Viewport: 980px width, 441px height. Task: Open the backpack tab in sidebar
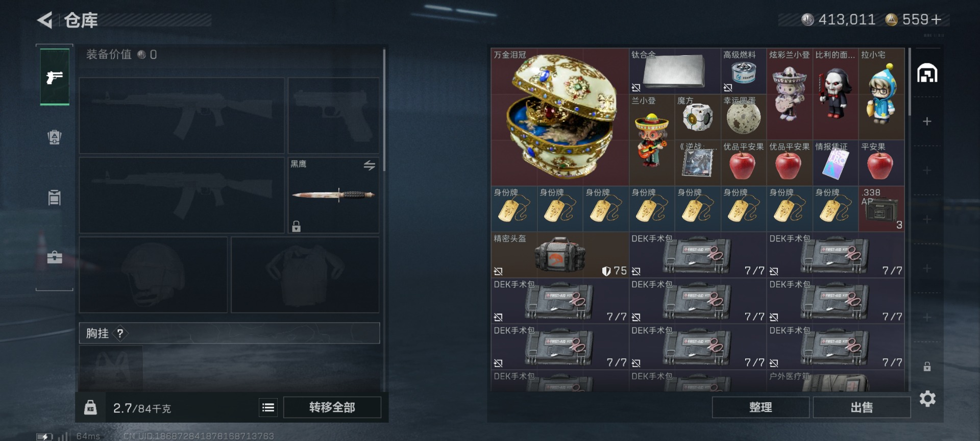pos(55,137)
